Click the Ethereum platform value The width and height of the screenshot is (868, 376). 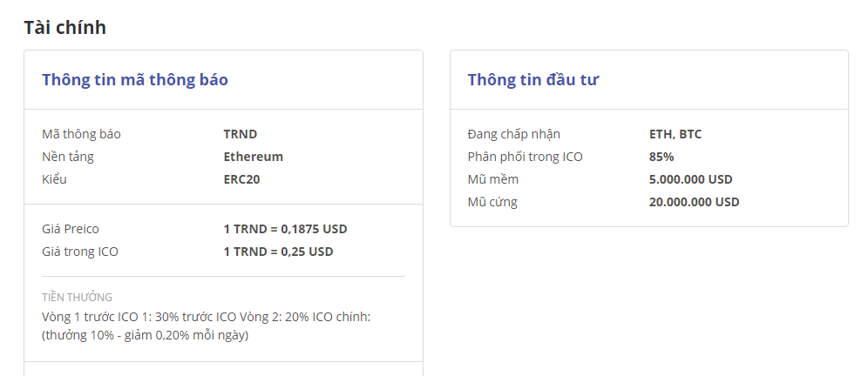(254, 157)
